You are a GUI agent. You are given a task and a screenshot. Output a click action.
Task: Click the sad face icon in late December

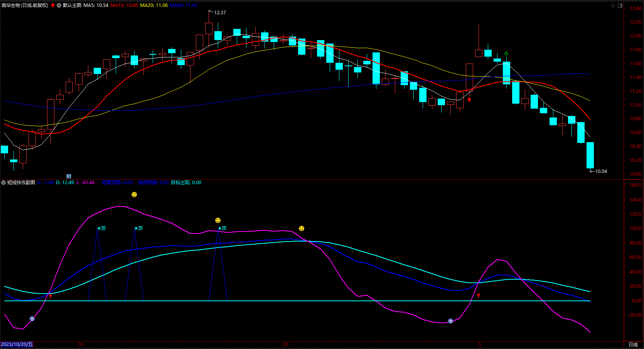coord(450,321)
